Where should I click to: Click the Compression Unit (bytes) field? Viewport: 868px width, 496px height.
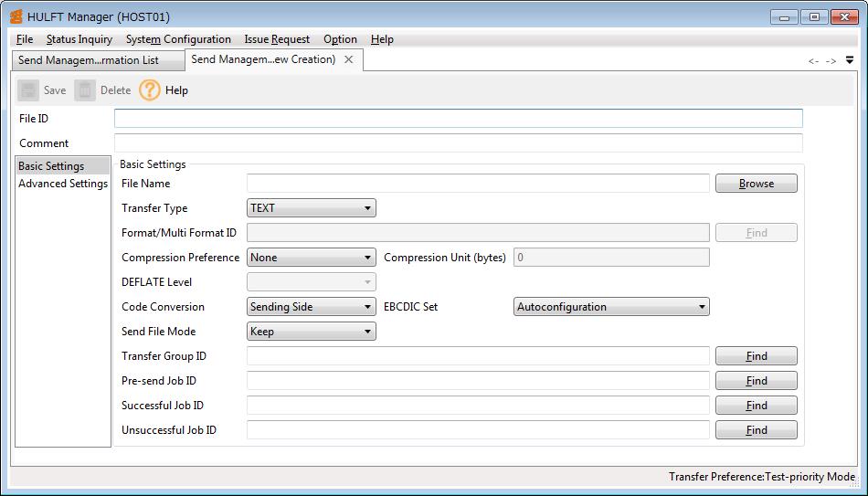(x=611, y=258)
